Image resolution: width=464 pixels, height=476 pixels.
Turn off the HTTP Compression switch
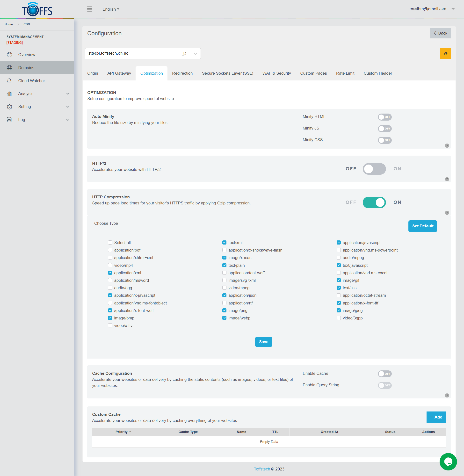[374, 202]
